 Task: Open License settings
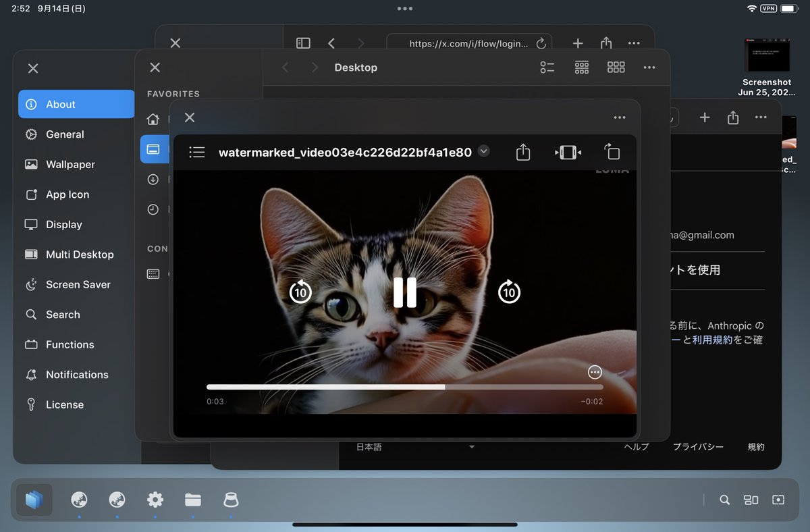pyautogui.click(x=76, y=404)
